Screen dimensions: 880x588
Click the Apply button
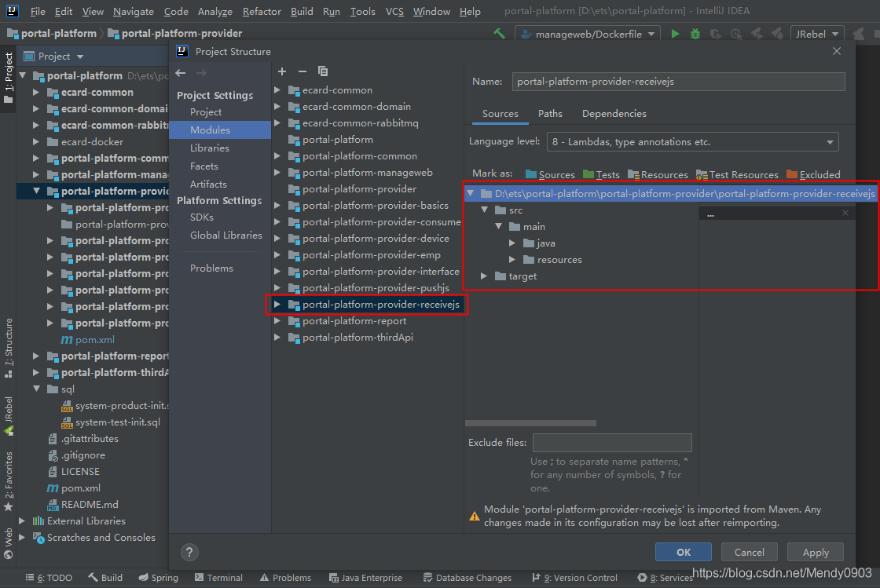pos(816,552)
